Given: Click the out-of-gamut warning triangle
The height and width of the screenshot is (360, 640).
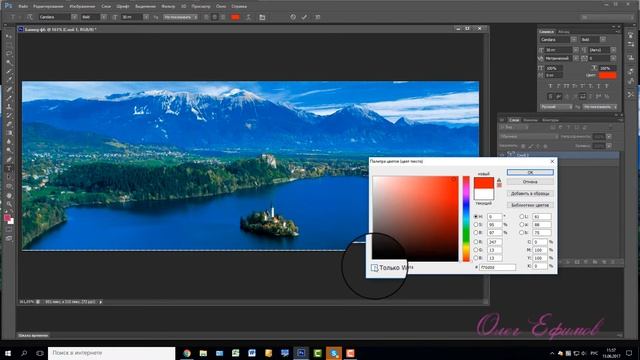Looking at the screenshot, I should coord(499,180).
